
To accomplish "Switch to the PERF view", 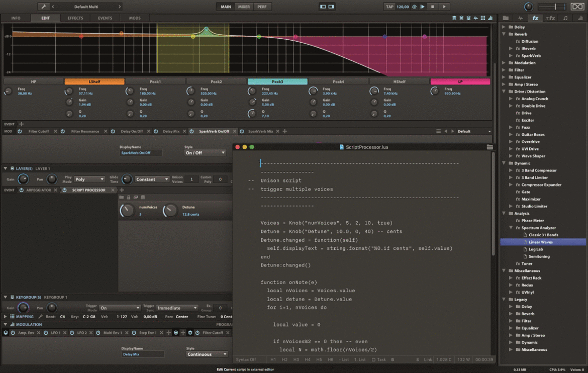I will click(x=262, y=7).
